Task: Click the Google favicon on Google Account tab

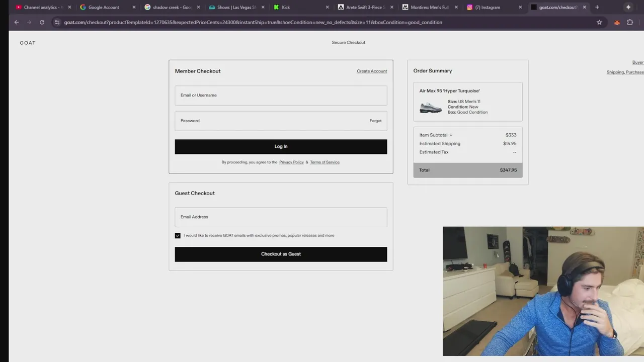Action: [83, 7]
